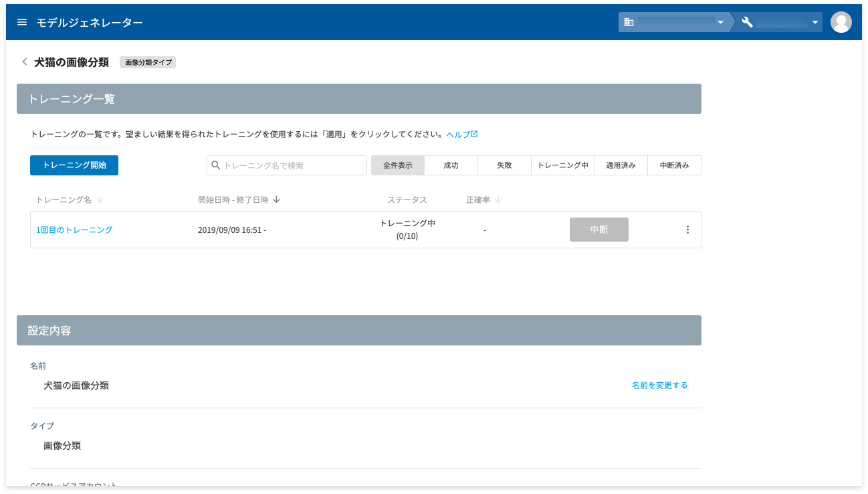Select the トレーニング中 filter tab
The width and height of the screenshot is (868, 494).
(x=563, y=165)
